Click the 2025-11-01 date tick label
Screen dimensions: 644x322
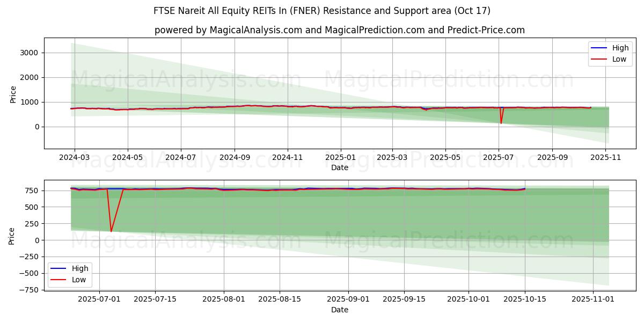pyautogui.click(x=593, y=300)
